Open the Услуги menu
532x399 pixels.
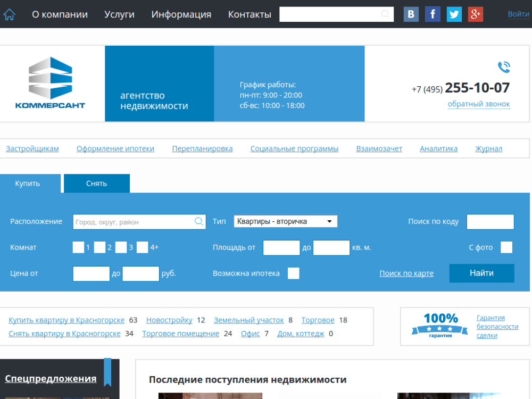[119, 14]
